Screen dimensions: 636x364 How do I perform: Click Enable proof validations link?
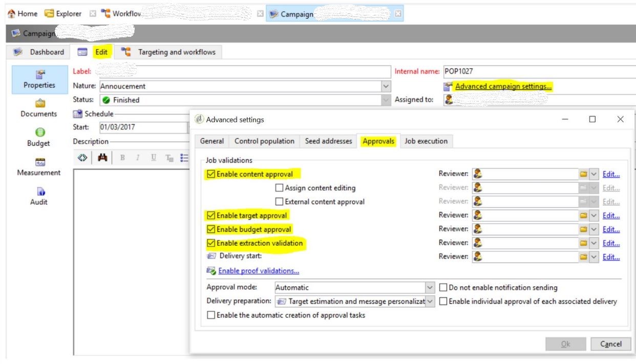(x=259, y=271)
